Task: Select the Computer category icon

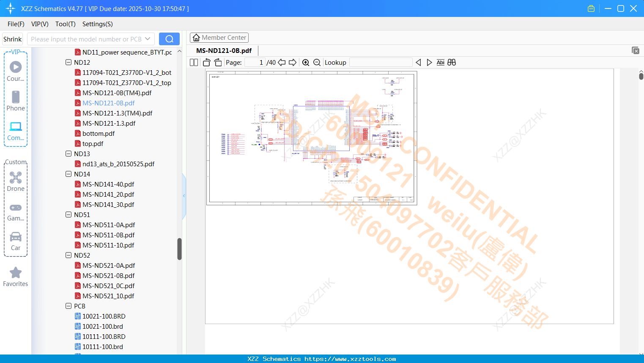Action: click(x=16, y=131)
